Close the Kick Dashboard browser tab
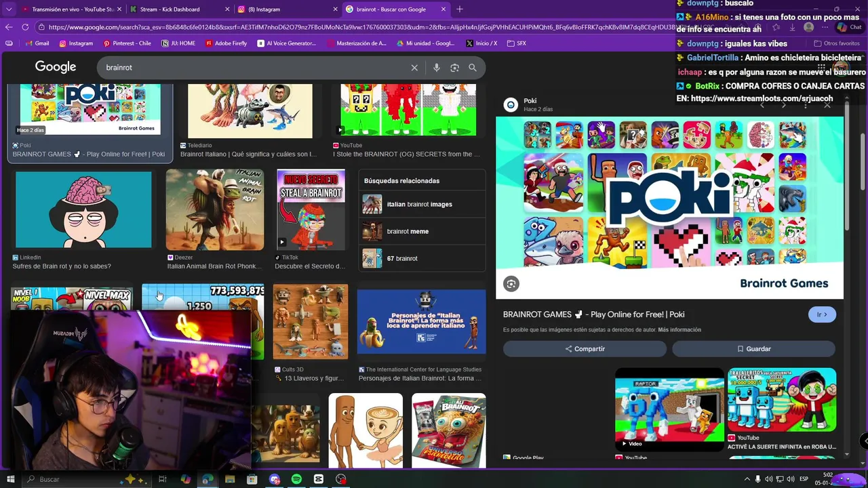The height and width of the screenshot is (488, 868). click(226, 9)
